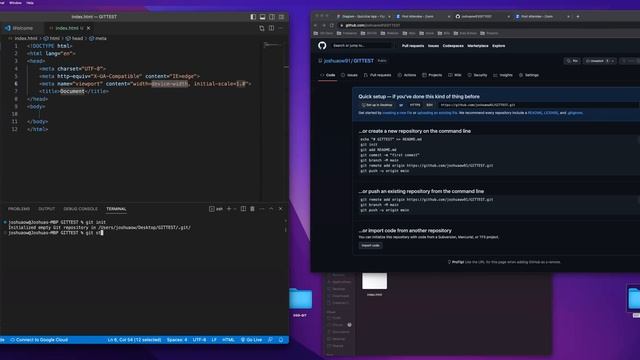Select the TERMINAL panel tab
Screen dimensions: 640x360
[x=116, y=209]
